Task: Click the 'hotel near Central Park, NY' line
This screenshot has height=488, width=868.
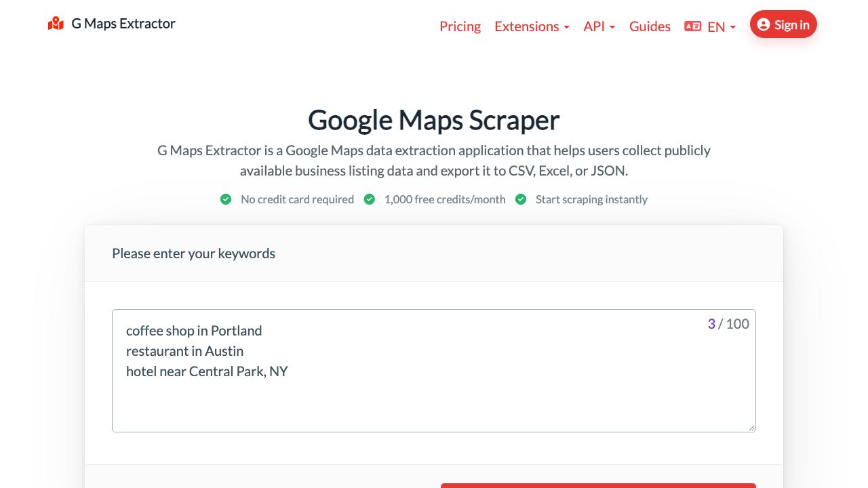Action: click(x=207, y=371)
